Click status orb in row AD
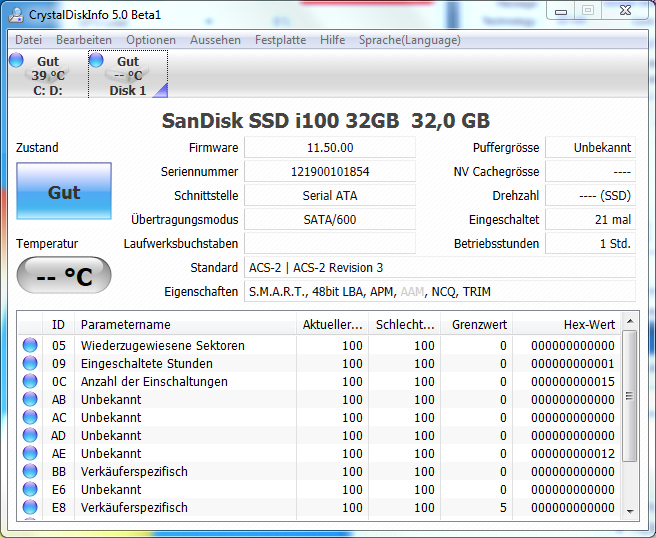 coord(30,435)
